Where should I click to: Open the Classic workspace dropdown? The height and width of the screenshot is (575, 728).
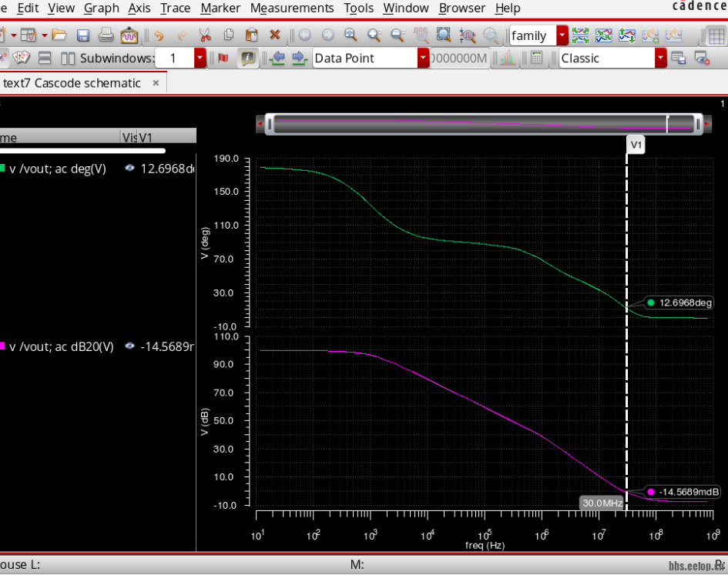click(661, 58)
